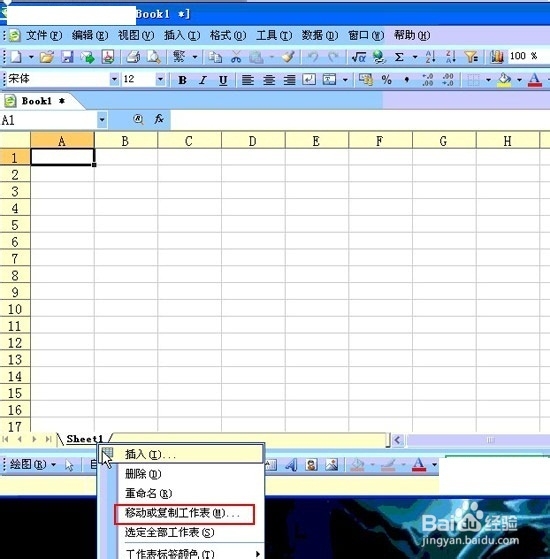Decrease the decimal places

pos(447,80)
